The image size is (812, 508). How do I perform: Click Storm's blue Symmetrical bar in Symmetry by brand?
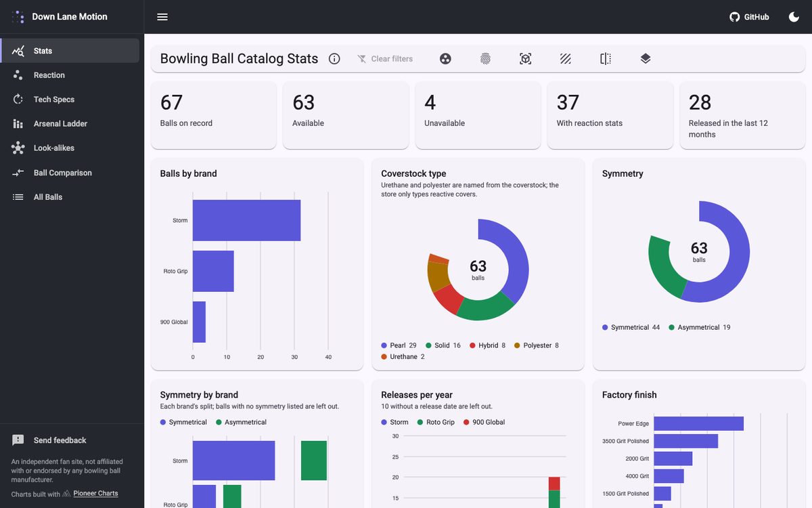click(x=233, y=461)
